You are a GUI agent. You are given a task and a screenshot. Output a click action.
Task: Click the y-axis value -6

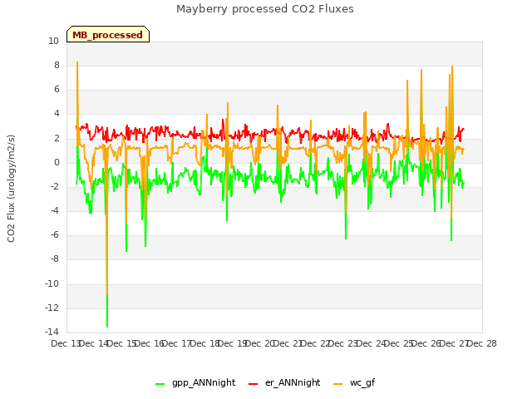[54, 234]
